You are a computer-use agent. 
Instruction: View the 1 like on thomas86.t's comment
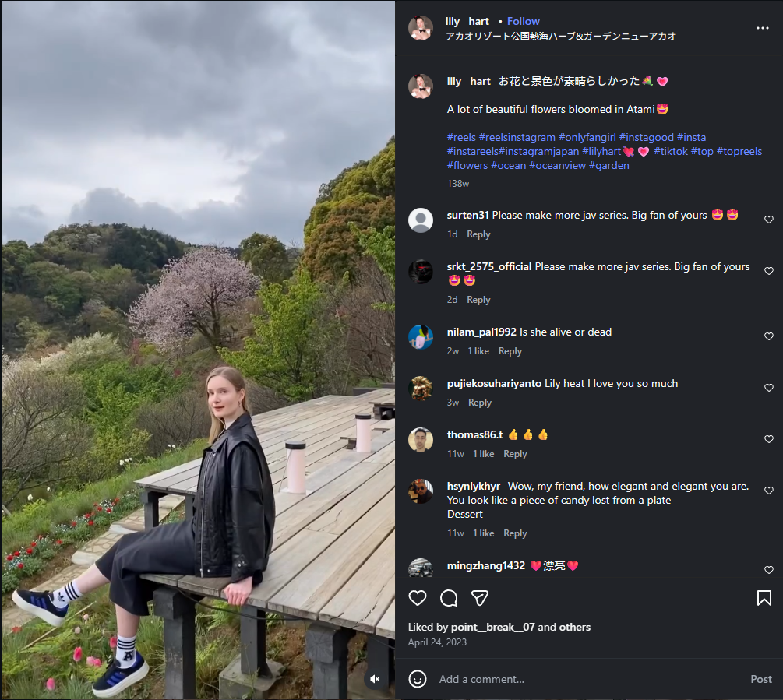point(483,453)
